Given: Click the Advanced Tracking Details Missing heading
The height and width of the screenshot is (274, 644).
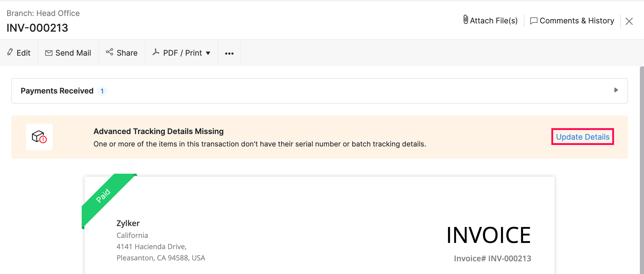Looking at the screenshot, I should (158, 131).
